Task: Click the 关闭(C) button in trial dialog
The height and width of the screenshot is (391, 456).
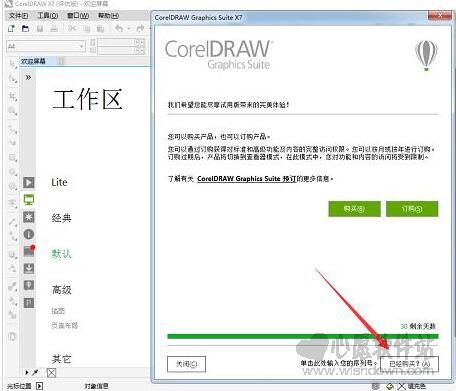Action: (x=186, y=364)
